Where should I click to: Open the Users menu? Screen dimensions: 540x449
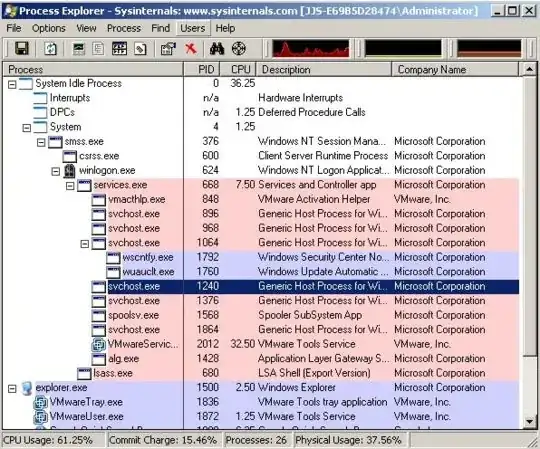(x=193, y=28)
